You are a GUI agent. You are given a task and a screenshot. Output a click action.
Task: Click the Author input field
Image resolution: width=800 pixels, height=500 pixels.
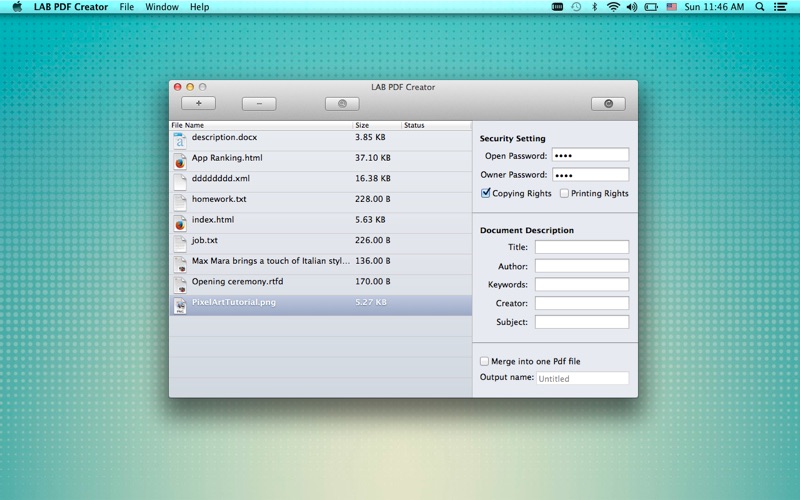click(x=582, y=266)
